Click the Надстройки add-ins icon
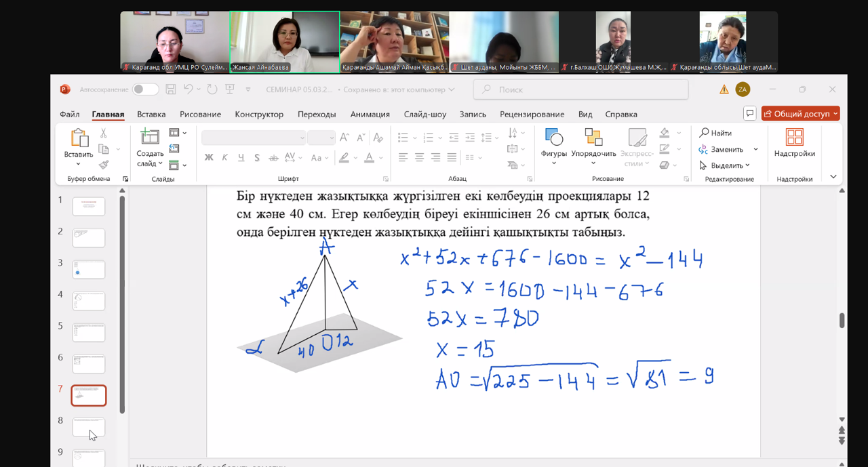The height and width of the screenshot is (467, 868). (x=794, y=144)
